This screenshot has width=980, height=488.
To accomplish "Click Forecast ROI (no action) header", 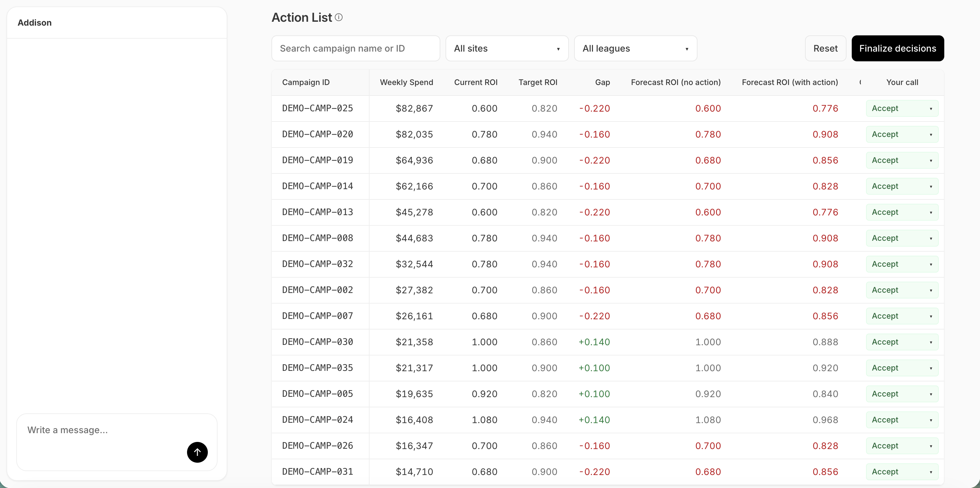I will pyautogui.click(x=676, y=82).
